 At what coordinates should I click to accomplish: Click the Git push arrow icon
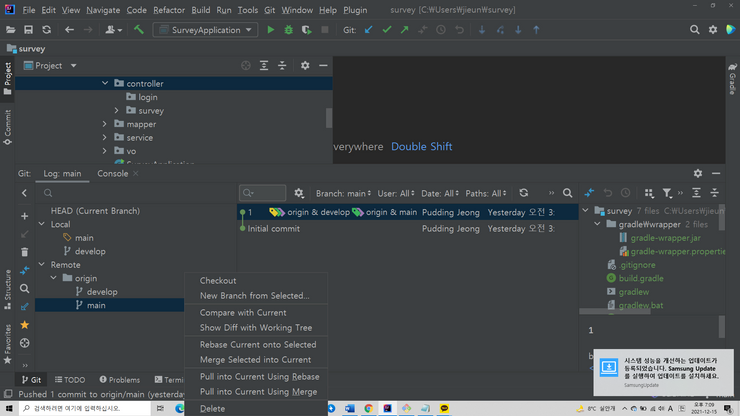pyautogui.click(x=404, y=30)
